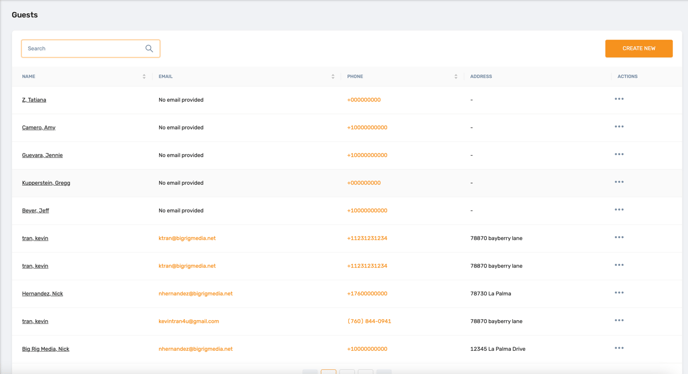Click the ACTIONS column header
This screenshot has width=688, height=374.
pyautogui.click(x=627, y=76)
